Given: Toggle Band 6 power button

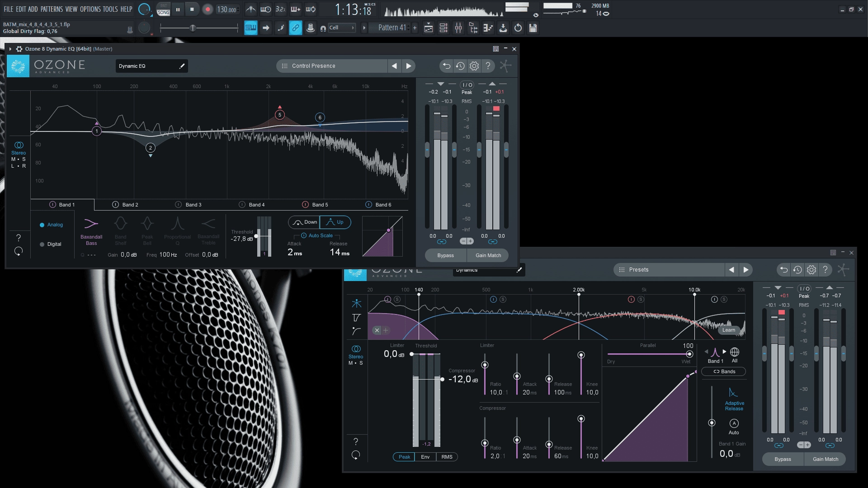Looking at the screenshot, I should point(368,205).
